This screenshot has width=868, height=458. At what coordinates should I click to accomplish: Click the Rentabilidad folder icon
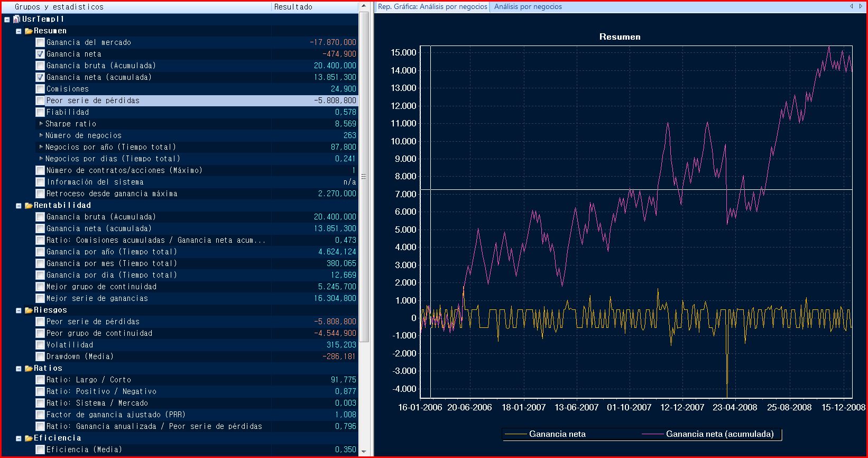[29, 205]
